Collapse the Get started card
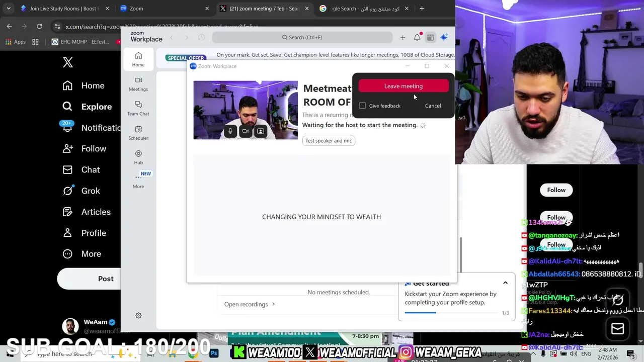Viewport: 644px width, 362px height. point(505,283)
